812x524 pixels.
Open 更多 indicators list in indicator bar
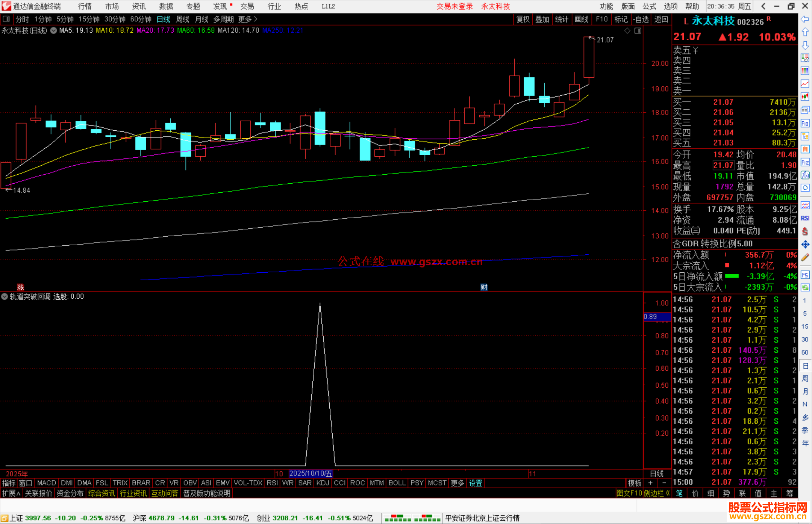(x=457, y=483)
